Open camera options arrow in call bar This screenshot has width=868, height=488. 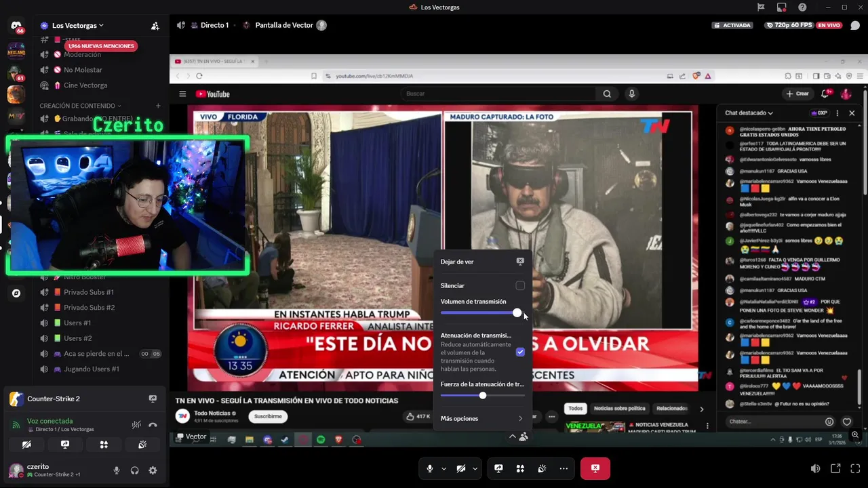point(475,468)
